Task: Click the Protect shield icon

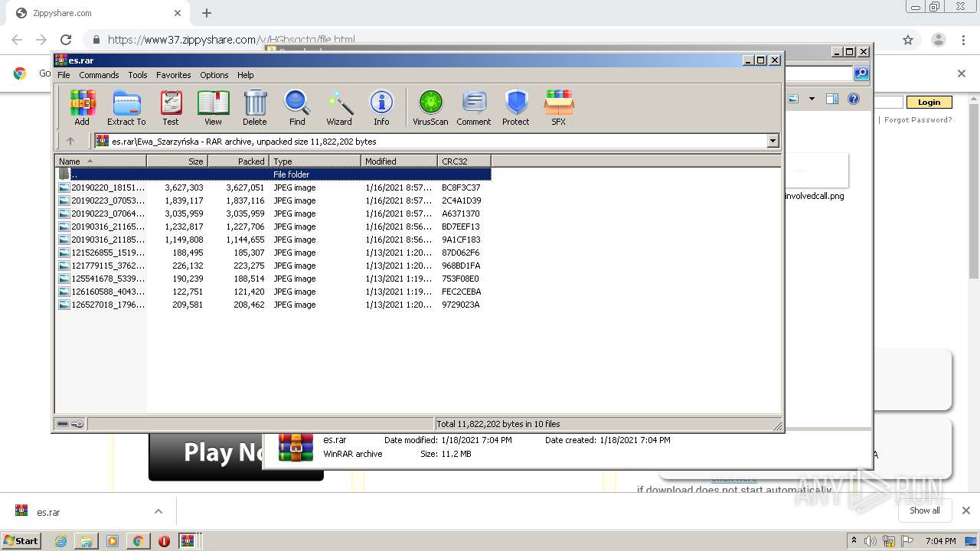Action: tap(516, 107)
